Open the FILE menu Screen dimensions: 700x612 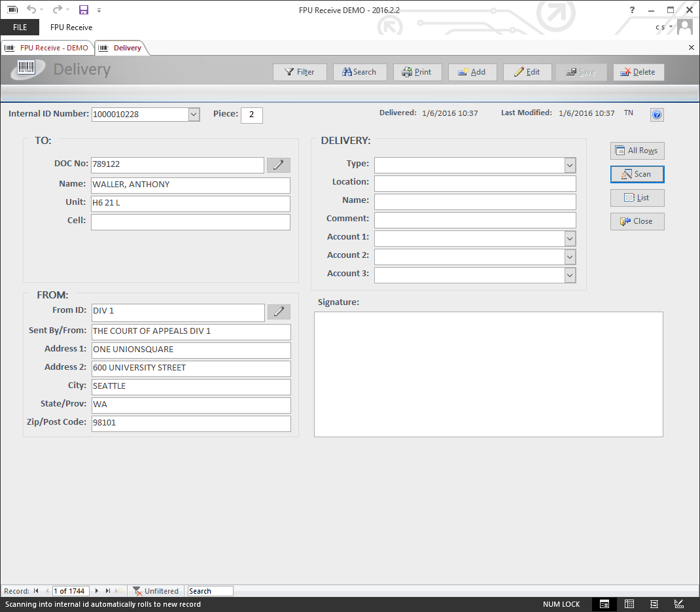pos(20,27)
